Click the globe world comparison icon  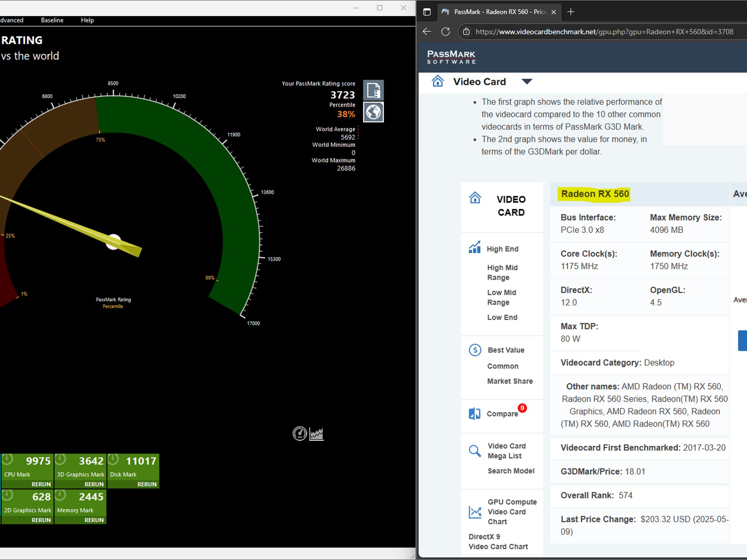(x=373, y=112)
